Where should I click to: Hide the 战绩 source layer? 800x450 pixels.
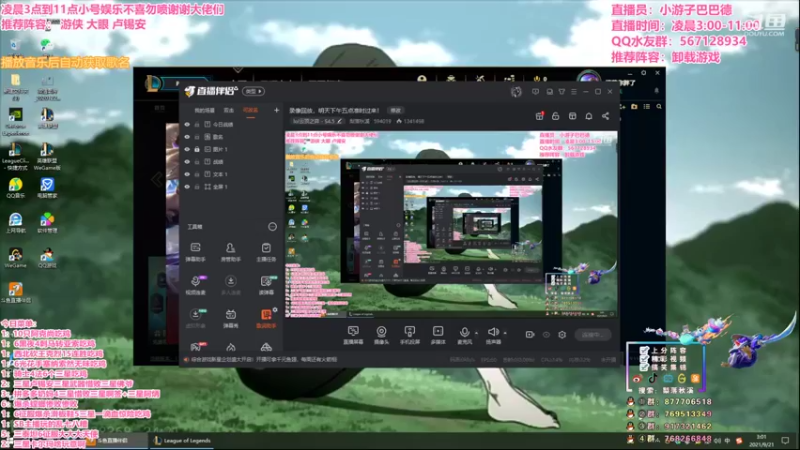pyautogui.click(x=187, y=162)
